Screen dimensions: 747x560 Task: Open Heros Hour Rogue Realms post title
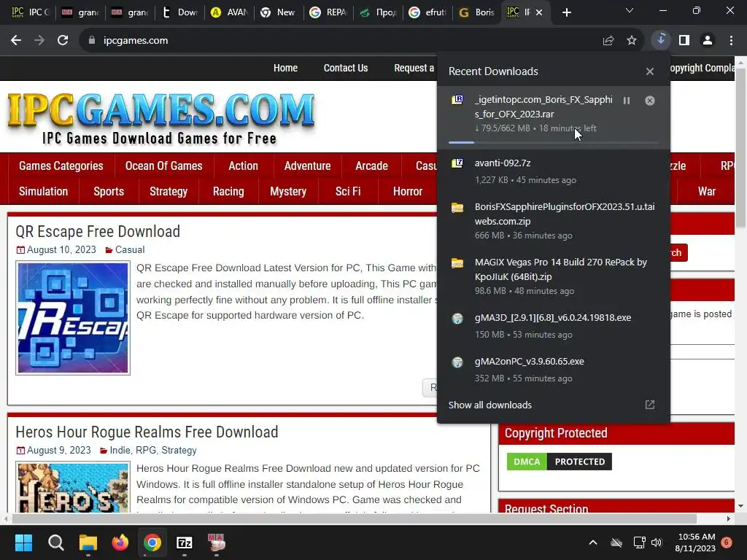(147, 432)
